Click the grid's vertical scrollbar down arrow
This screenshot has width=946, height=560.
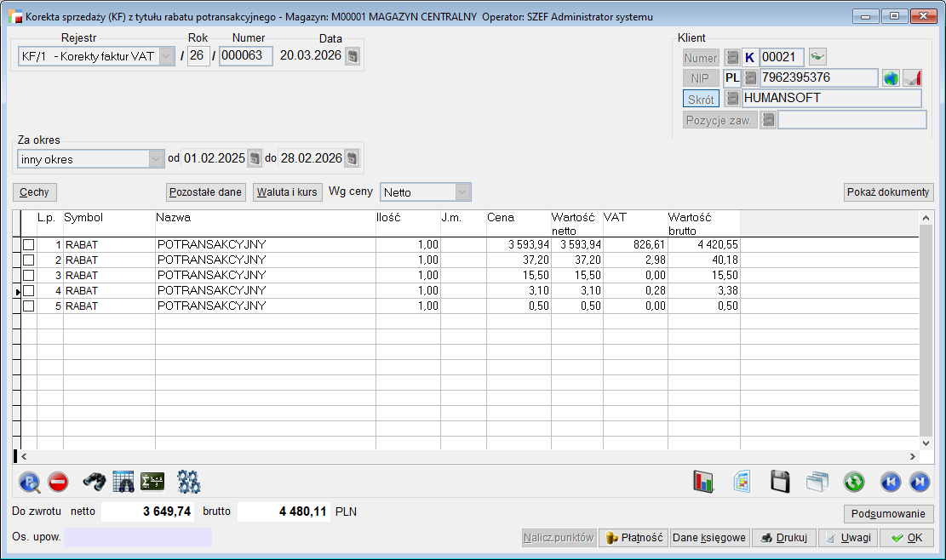[926, 443]
